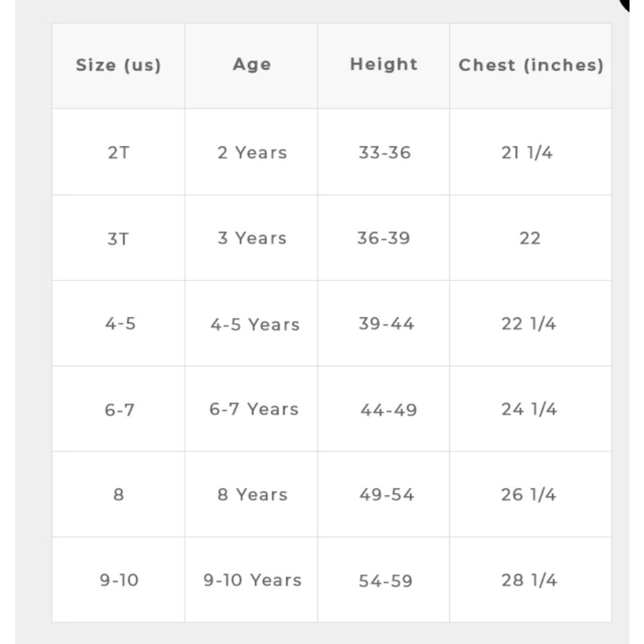Select the 2T size cell
644x644 pixels.
pos(118,153)
